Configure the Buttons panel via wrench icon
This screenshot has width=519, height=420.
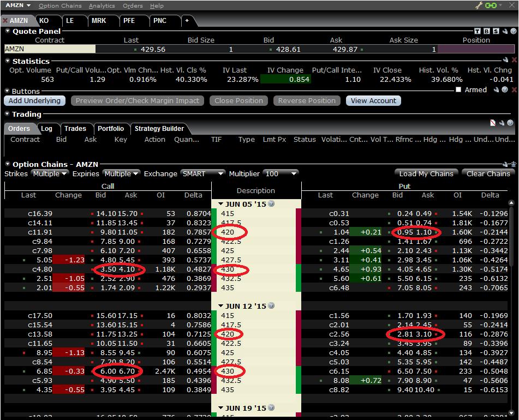(496, 89)
